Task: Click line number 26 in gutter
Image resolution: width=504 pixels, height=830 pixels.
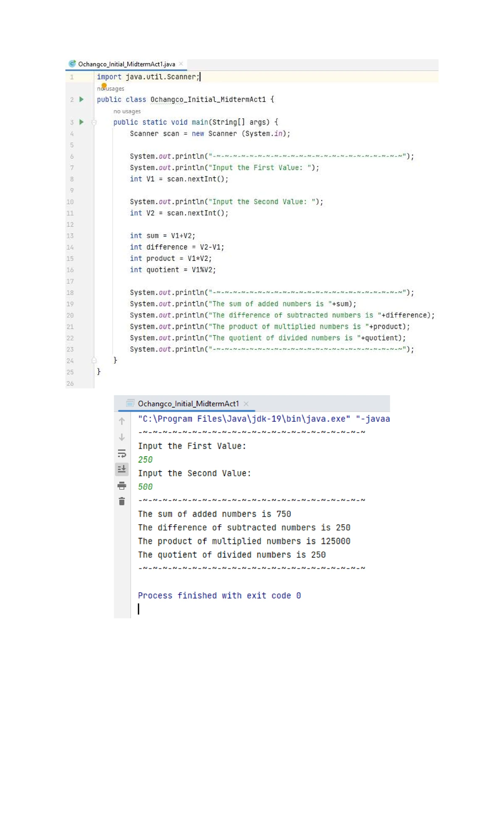Action: [x=70, y=383]
